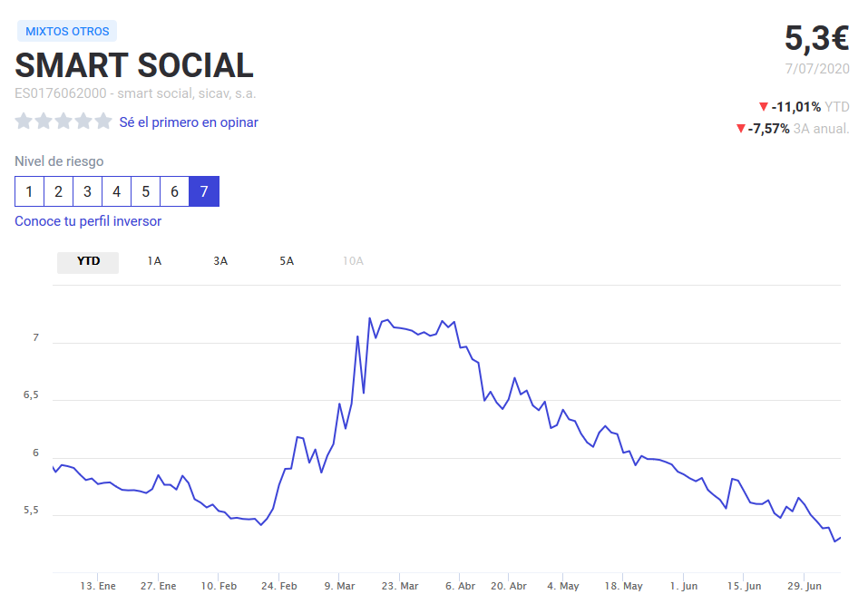Click the '6. Abr' date on chart axis

(x=461, y=586)
